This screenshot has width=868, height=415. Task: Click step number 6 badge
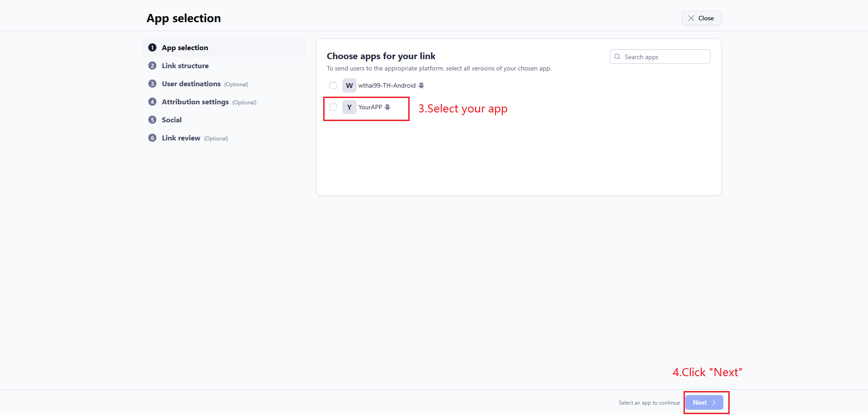coord(152,138)
